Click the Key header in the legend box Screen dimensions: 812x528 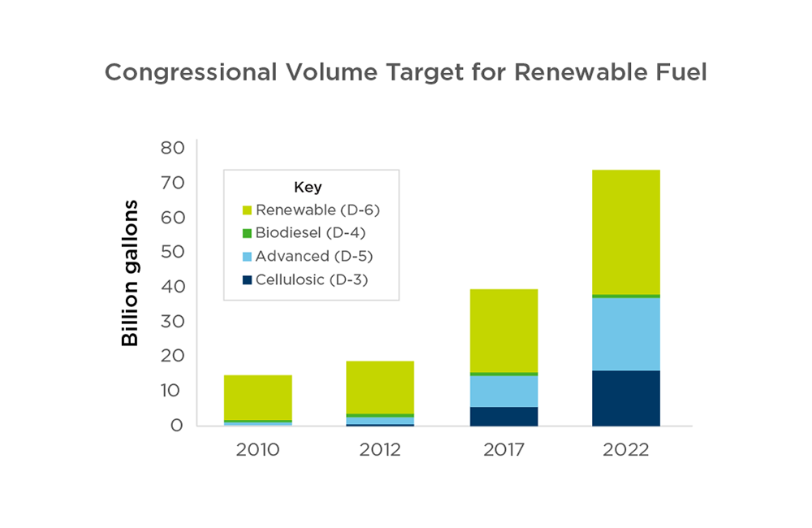coord(308,186)
